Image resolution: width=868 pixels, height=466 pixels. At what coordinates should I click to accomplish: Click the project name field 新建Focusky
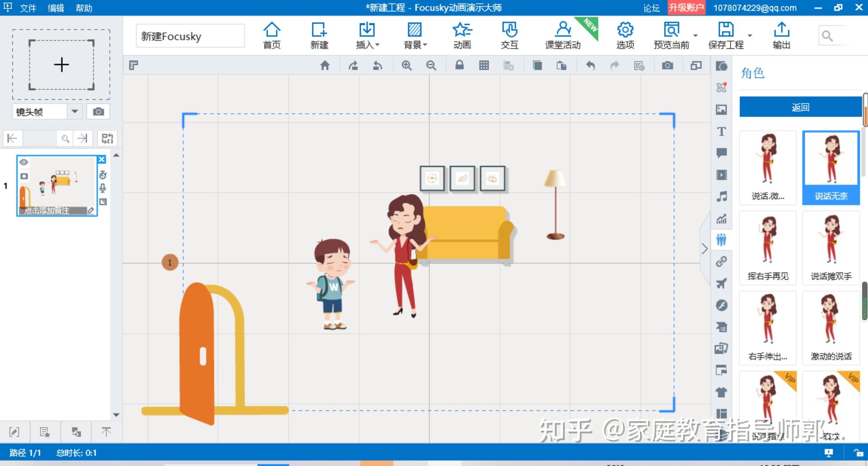coord(190,36)
